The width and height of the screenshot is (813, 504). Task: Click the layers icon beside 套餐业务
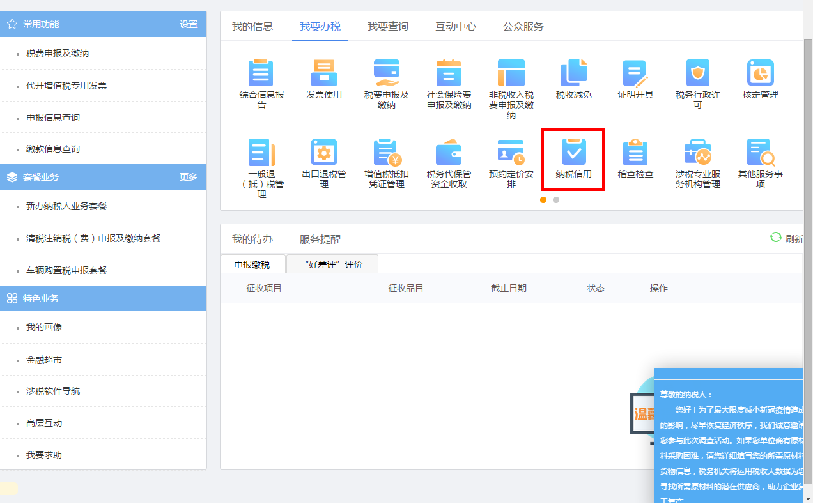(x=12, y=177)
